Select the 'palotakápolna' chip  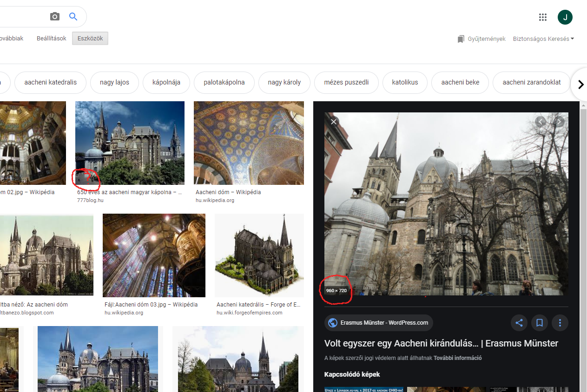click(224, 83)
